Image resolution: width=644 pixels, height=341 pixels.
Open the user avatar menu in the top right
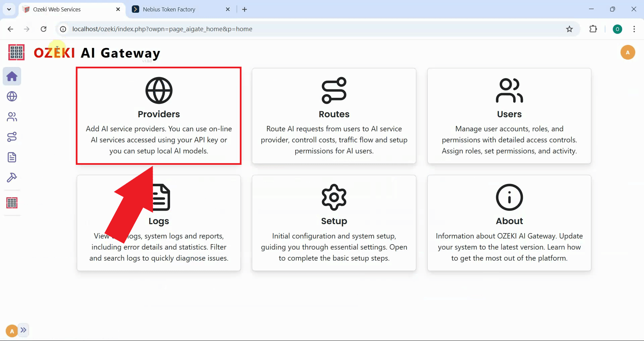[628, 52]
